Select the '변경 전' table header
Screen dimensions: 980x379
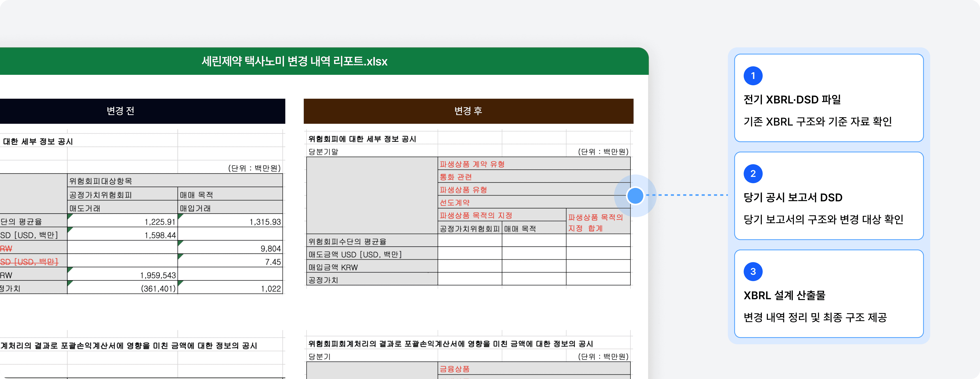(120, 111)
